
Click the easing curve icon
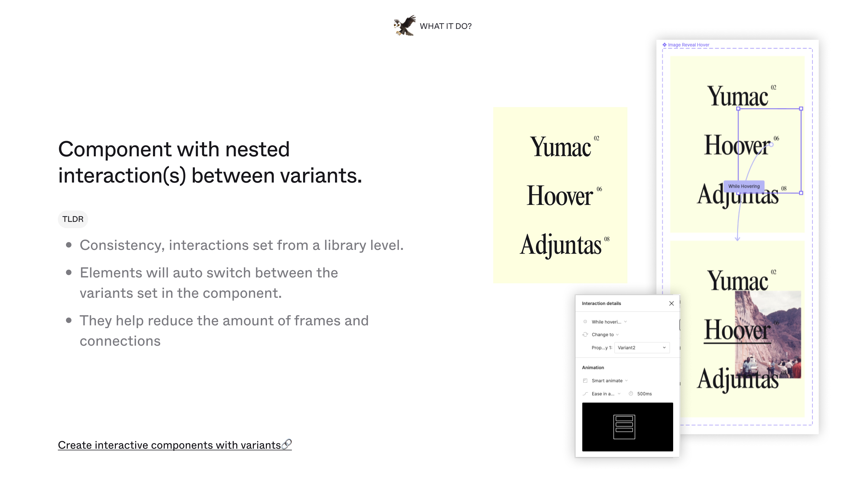(585, 394)
